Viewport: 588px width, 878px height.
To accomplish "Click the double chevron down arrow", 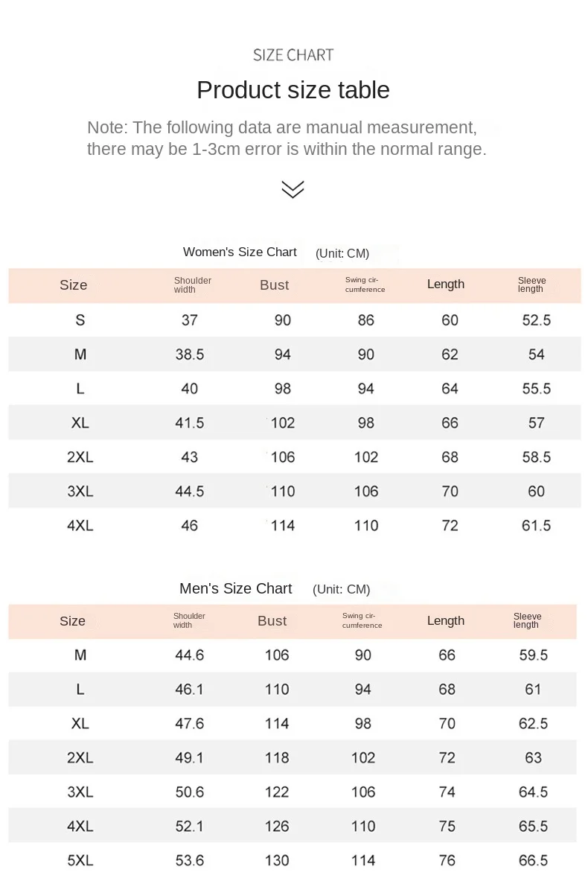I will click(x=293, y=189).
